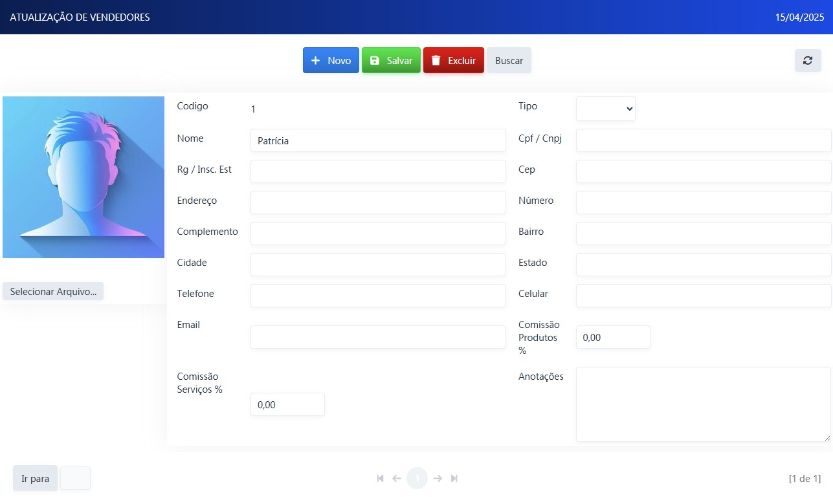Save the vendor with Salvar button
This screenshot has width=833, height=504.
(391, 60)
